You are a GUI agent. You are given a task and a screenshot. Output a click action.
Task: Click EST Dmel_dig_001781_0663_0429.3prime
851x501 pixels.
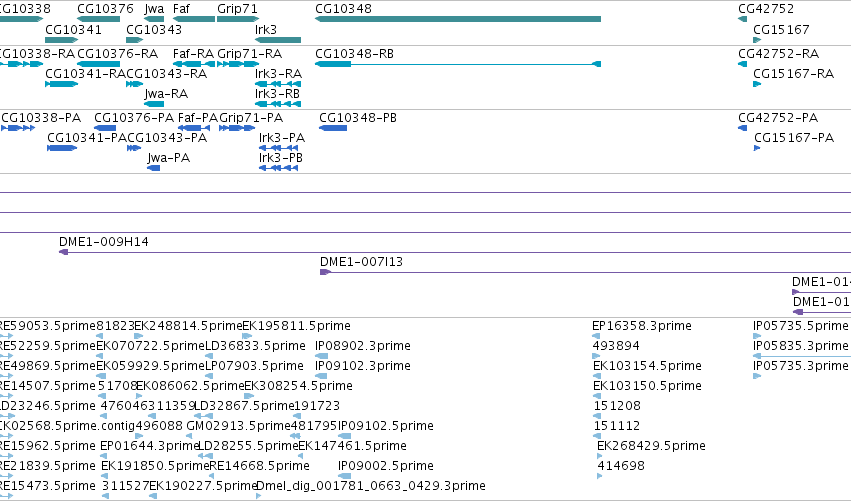[x=371, y=486]
